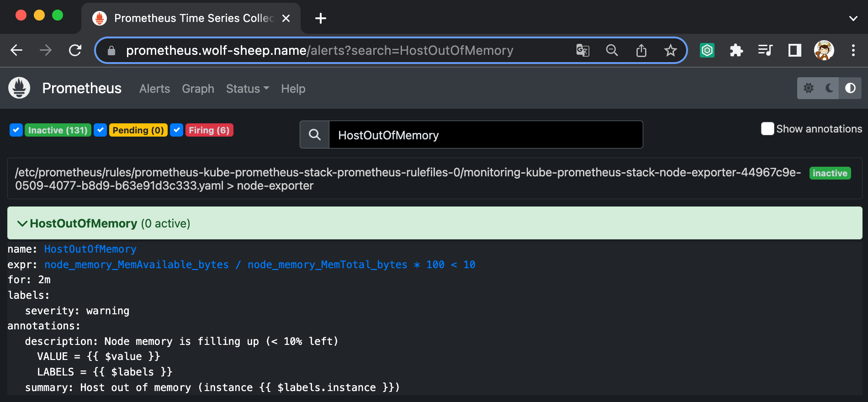Open the HostOutOfMemory name link
This screenshot has height=402, width=868.
90,249
